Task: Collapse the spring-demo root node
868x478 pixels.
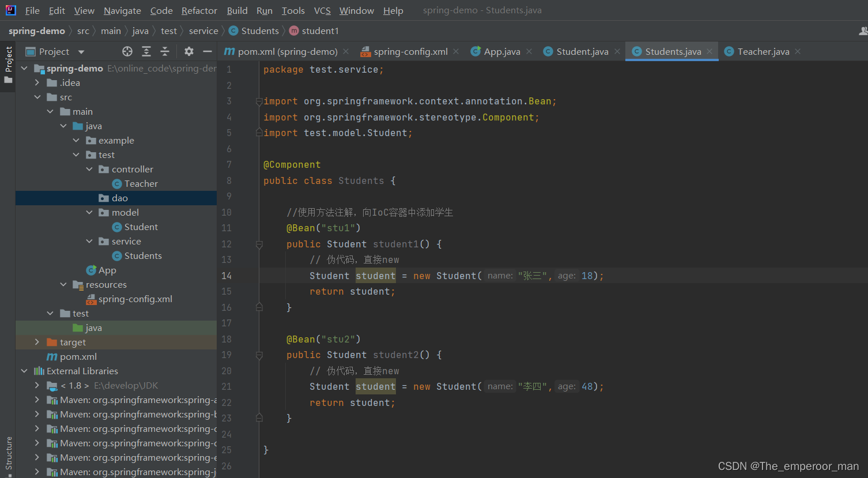Action: (x=24, y=68)
